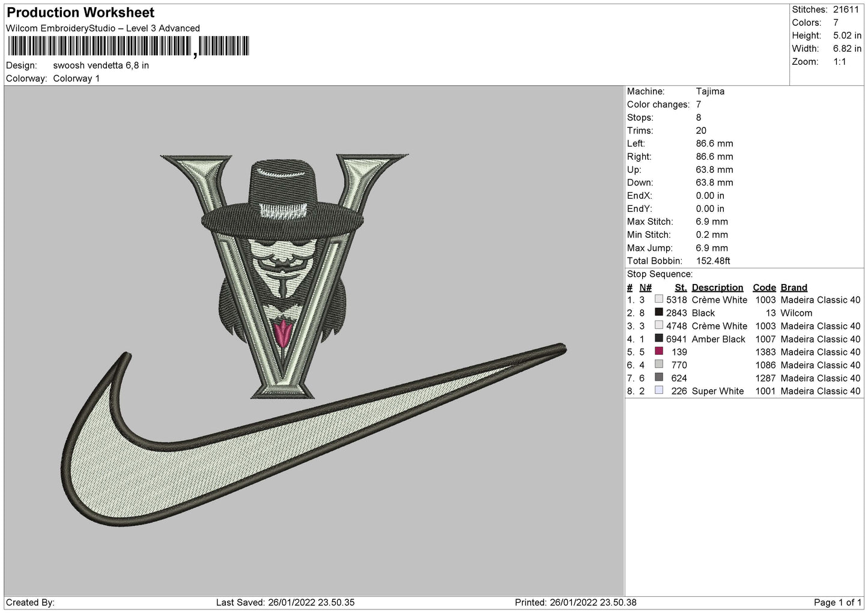Viewport: 868px width, 613px height.
Task: Choose the dark gray swatch for thread 624
Action: tap(659, 378)
